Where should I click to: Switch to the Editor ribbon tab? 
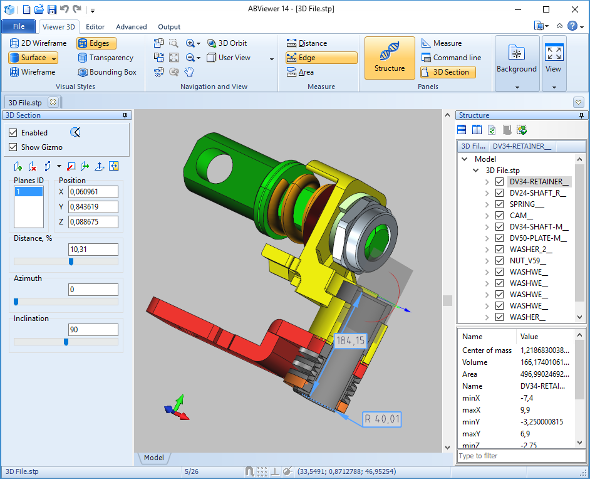[x=94, y=27]
